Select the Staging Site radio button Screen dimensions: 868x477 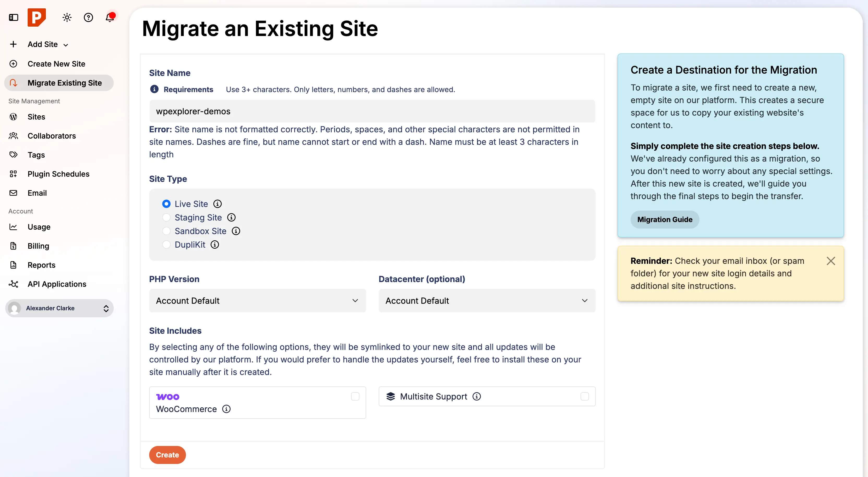(166, 217)
